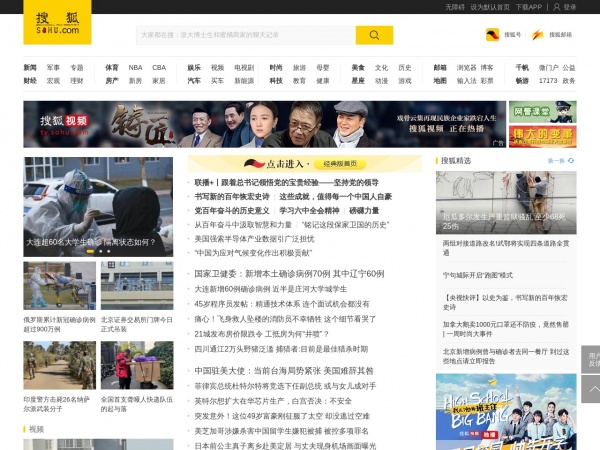Image resolution: width=600 pixels, height=450 pixels.
Task: Click the 搜狐精选 section heading
Action: pyautogui.click(x=456, y=161)
